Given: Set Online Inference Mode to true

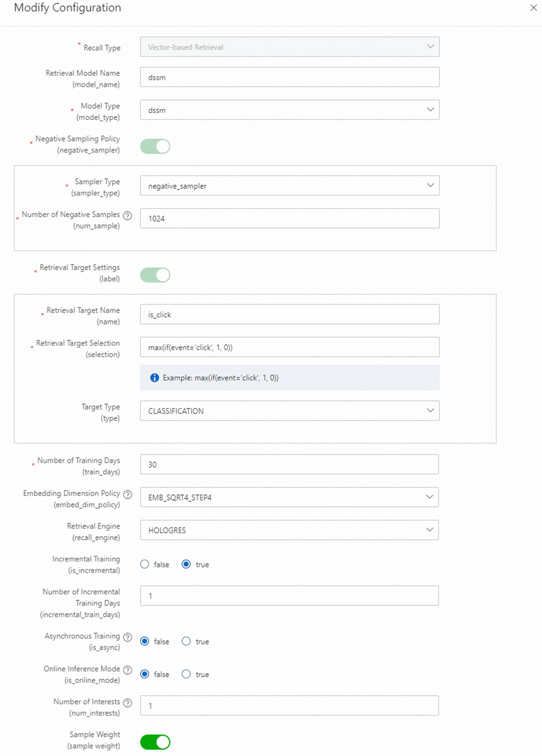Looking at the screenshot, I should [186, 674].
